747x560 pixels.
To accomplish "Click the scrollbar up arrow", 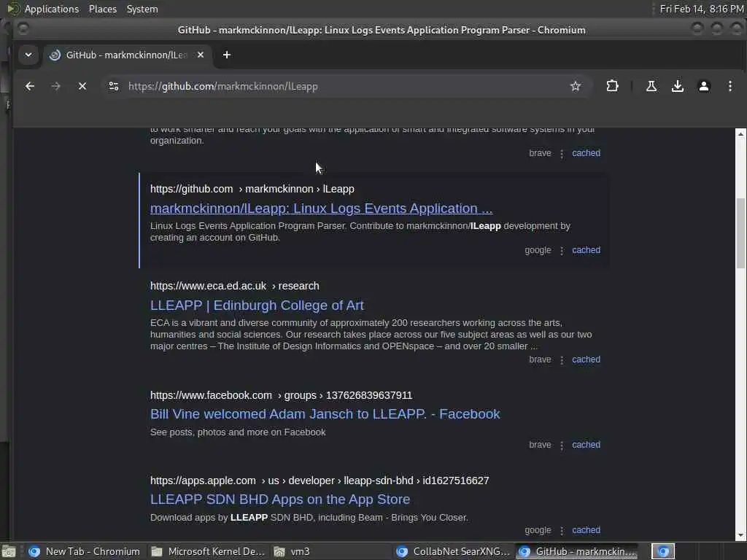I will pyautogui.click(x=740, y=134).
